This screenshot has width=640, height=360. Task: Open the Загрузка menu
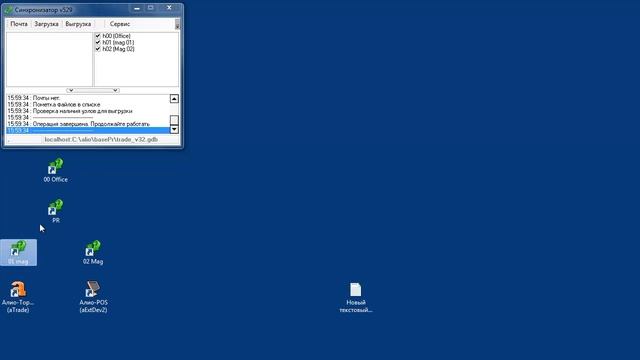[x=46, y=24]
